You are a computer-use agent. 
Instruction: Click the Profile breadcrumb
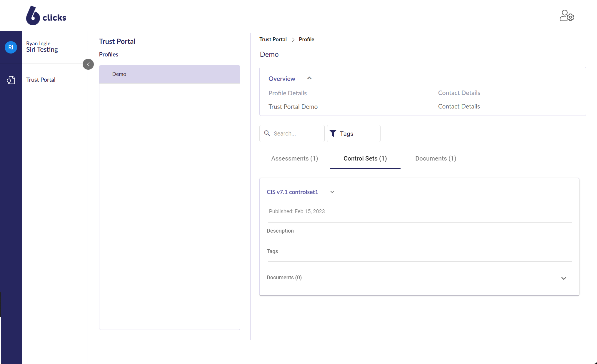click(x=306, y=39)
